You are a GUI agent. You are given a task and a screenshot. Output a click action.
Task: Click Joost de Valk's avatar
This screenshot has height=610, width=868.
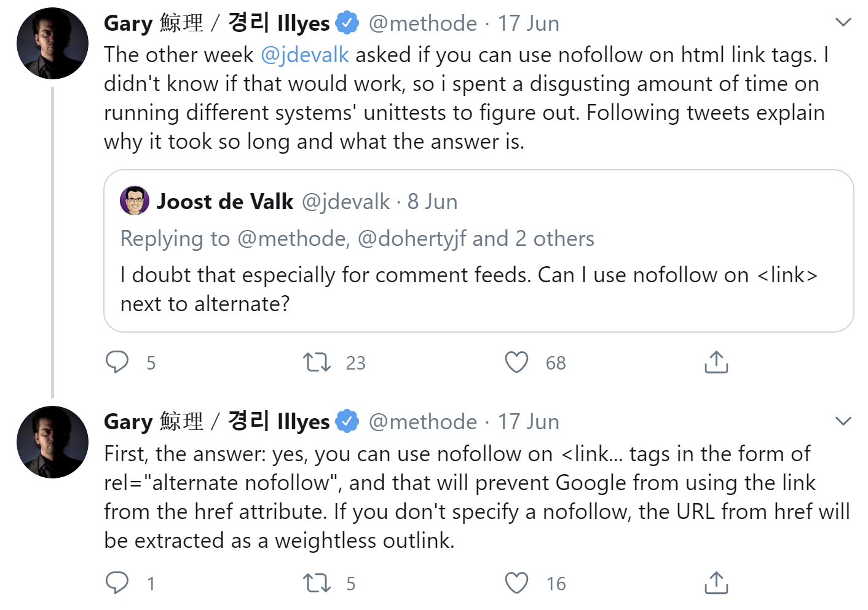pos(135,201)
